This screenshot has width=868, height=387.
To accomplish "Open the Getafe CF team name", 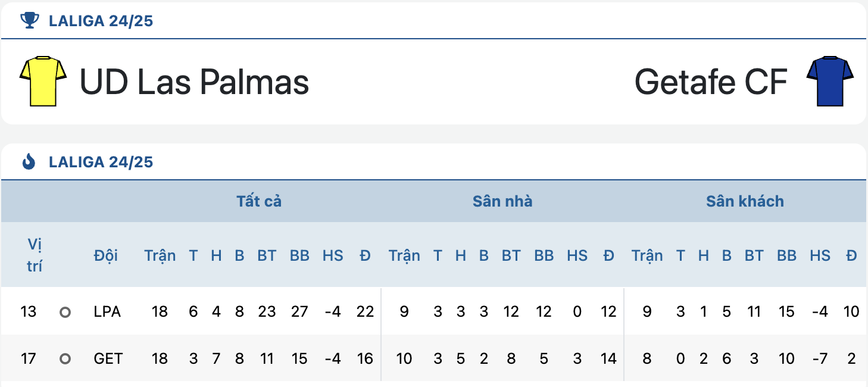I will tap(711, 82).
